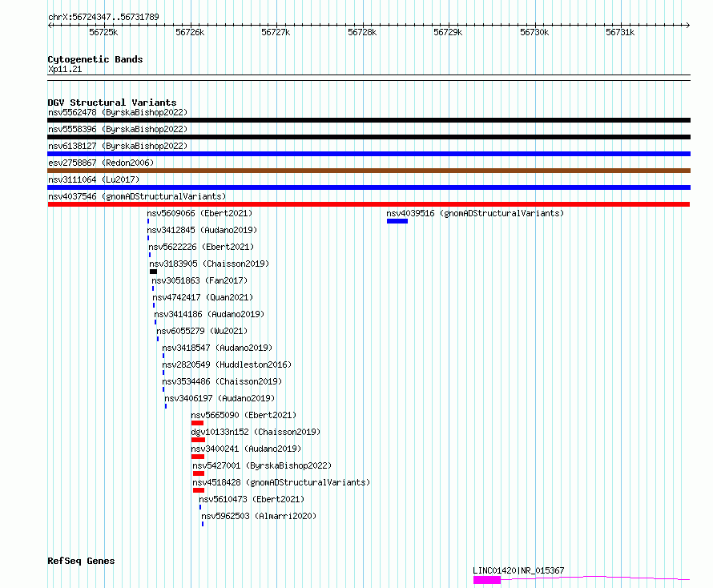Open nsv4742417 (Quan2021) variant
Screen dimensions: 713x588
click(x=203, y=297)
